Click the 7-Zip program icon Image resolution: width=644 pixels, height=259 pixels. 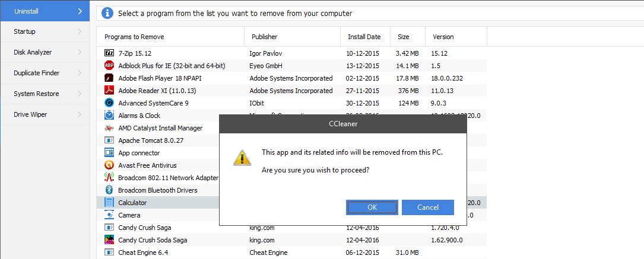109,53
